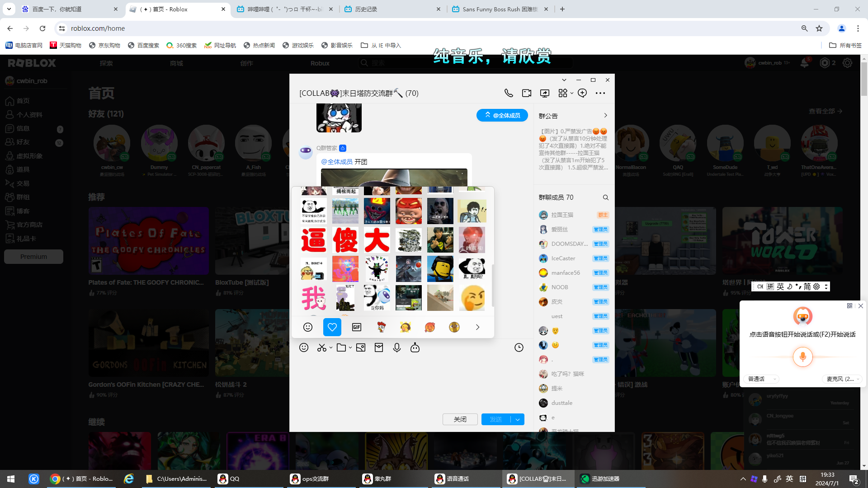
Task: Show more sticker packs with right arrow
Action: [x=477, y=327]
